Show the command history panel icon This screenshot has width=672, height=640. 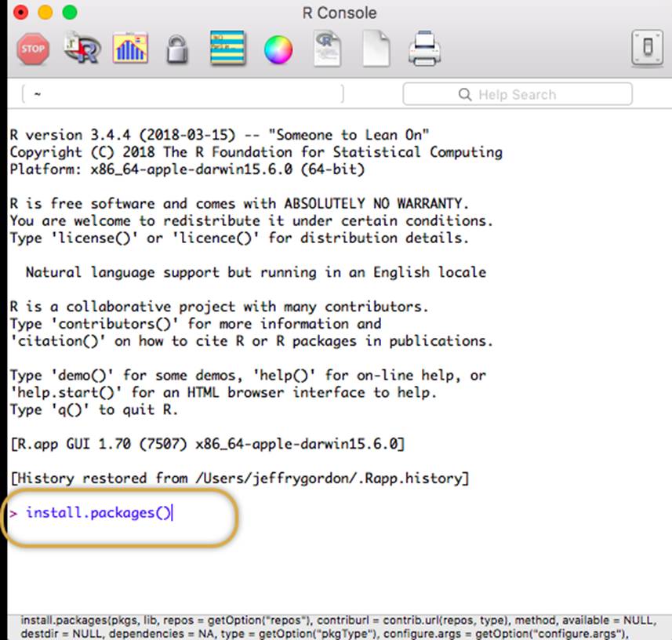pyautogui.click(x=228, y=49)
